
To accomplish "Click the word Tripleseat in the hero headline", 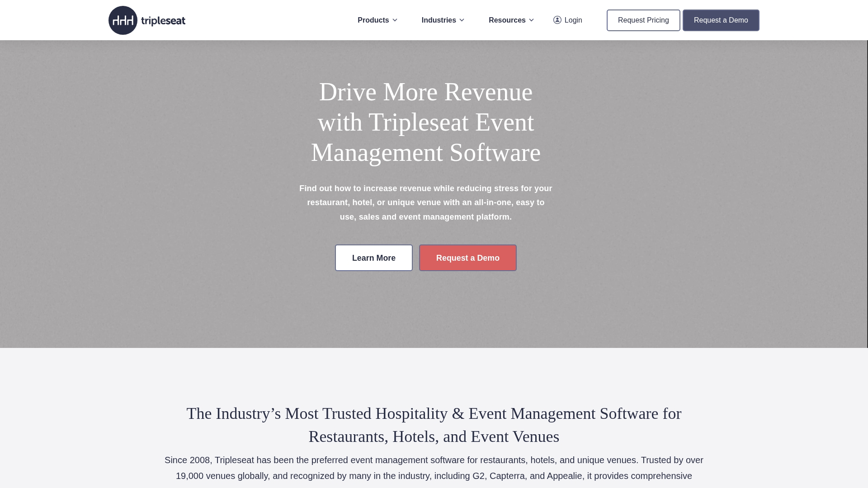I will [418, 122].
